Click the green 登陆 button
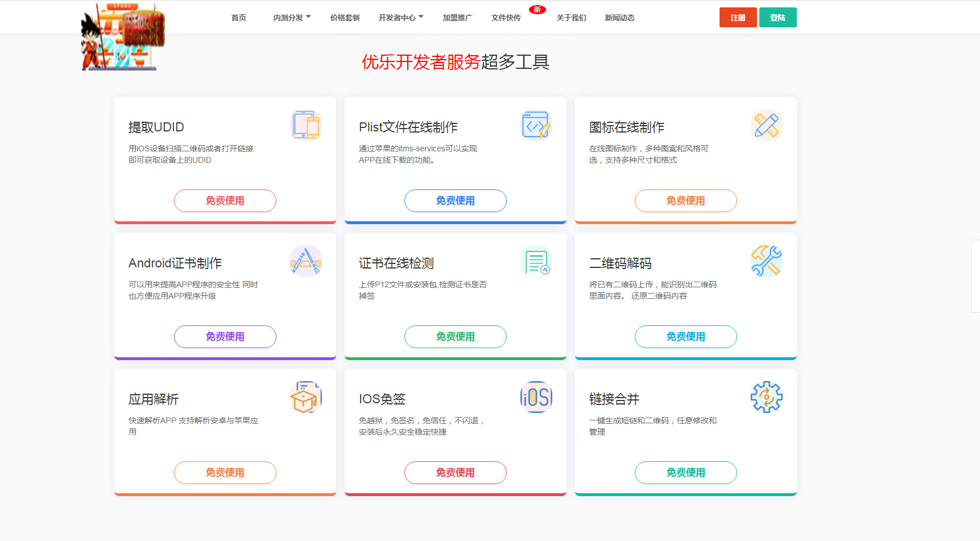 tap(778, 17)
